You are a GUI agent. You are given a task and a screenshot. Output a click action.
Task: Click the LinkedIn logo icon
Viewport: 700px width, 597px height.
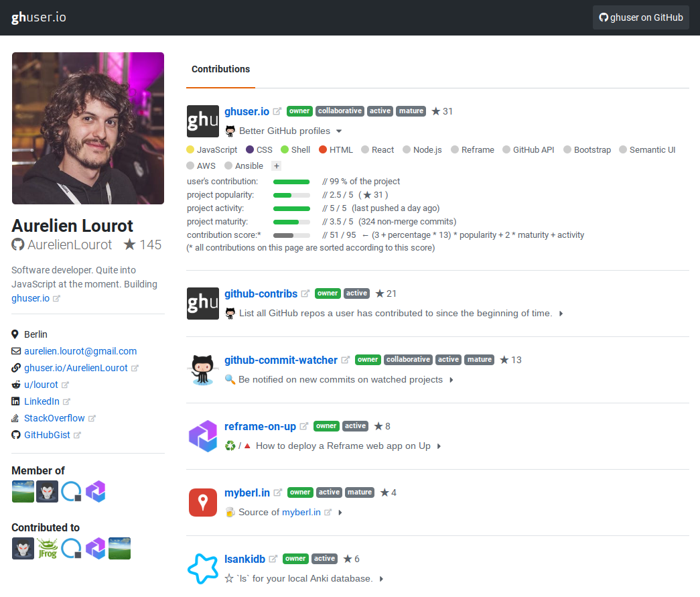[15, 401]
